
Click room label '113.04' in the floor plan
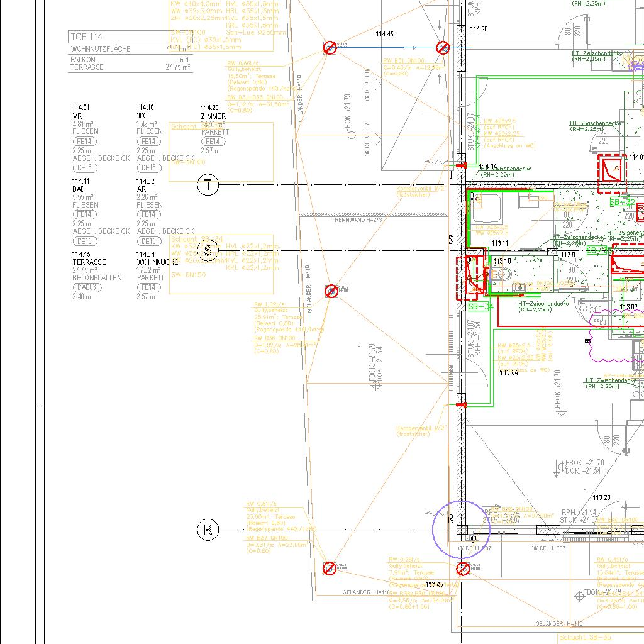(509, 372)
